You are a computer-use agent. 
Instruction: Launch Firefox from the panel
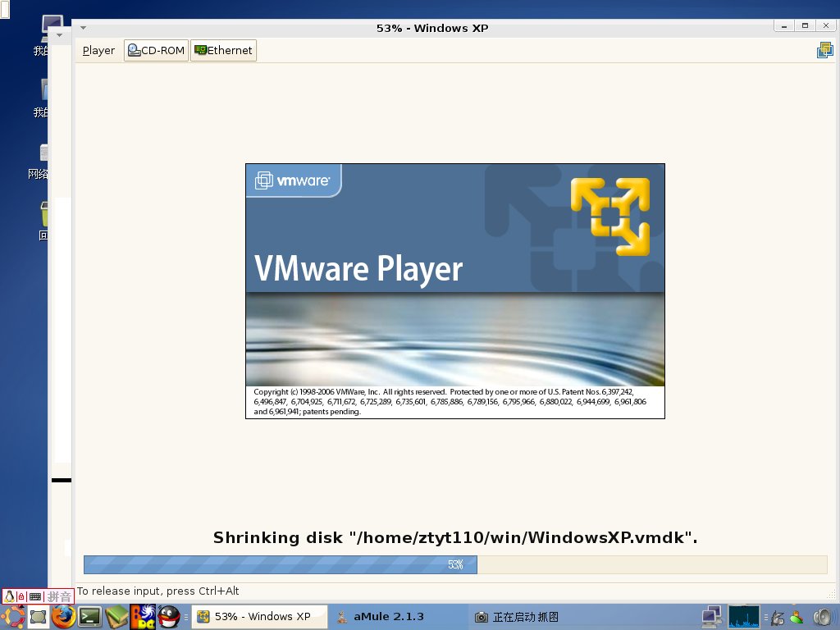click(x=63, y=617)
